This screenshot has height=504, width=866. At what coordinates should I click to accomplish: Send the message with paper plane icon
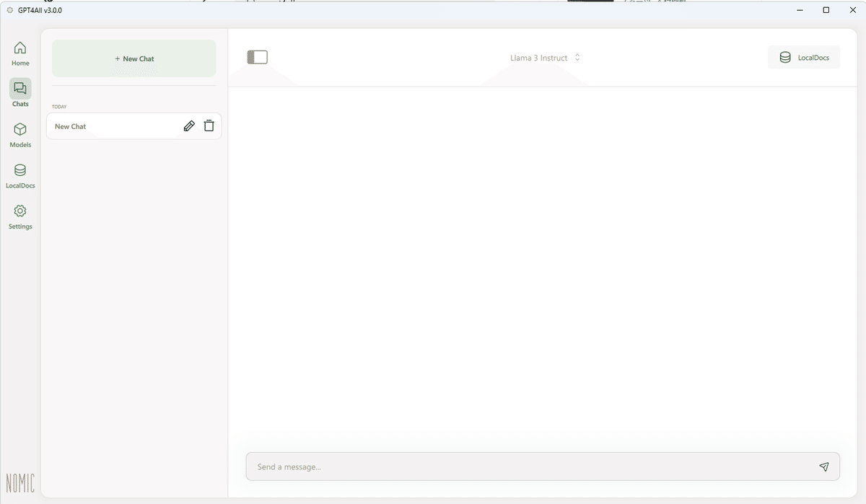pos(824,467)
